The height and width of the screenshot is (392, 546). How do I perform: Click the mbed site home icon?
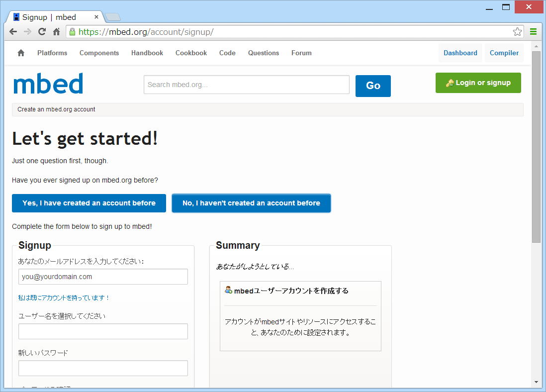point(21,53)
